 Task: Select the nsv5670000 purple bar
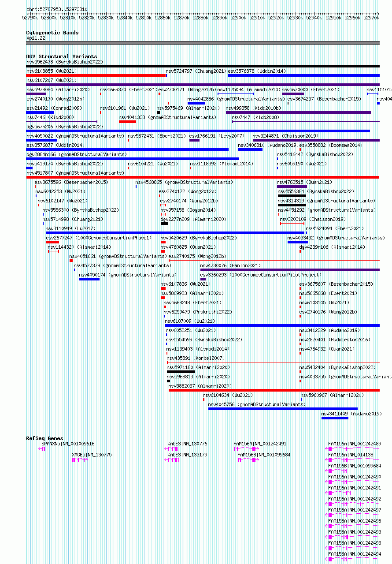(x=293, y=94)
